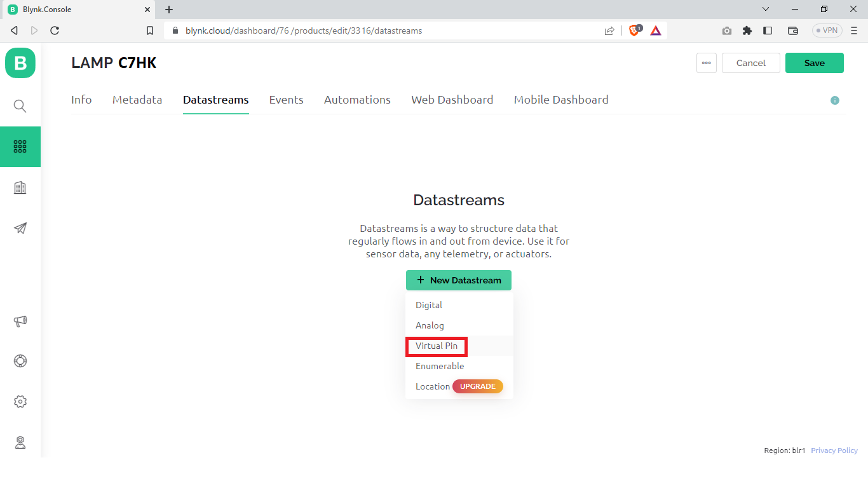Click the Datastreams heading text
This screenshot has width=868, height=488.
(459, 200)
